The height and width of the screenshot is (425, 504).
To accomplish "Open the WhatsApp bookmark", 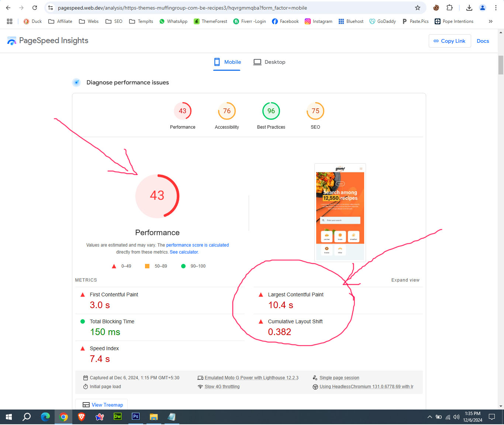I will tap(173, 21).
